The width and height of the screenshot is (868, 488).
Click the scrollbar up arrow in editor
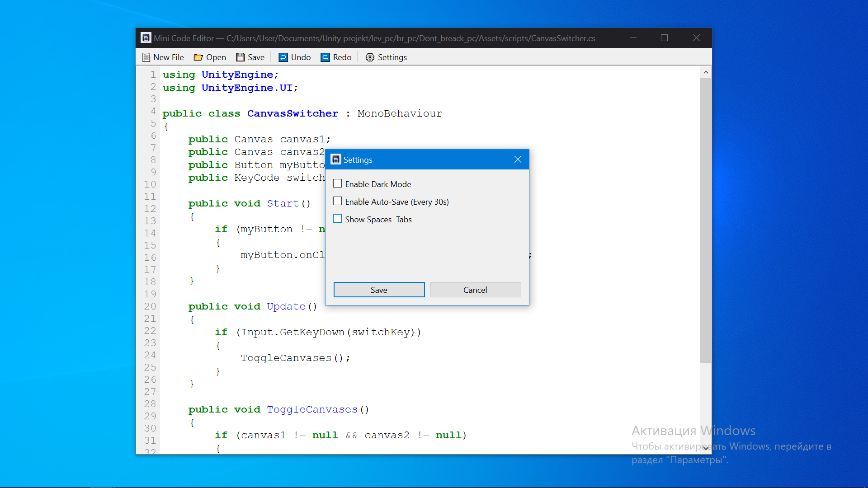[706, 72]
